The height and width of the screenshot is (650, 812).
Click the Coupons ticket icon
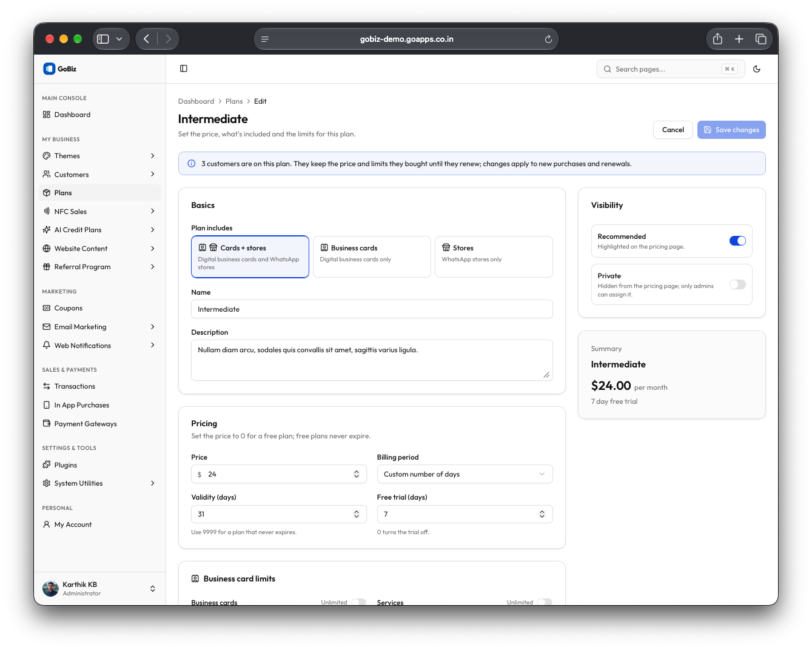pyautogui.click(x=47, y=308)
